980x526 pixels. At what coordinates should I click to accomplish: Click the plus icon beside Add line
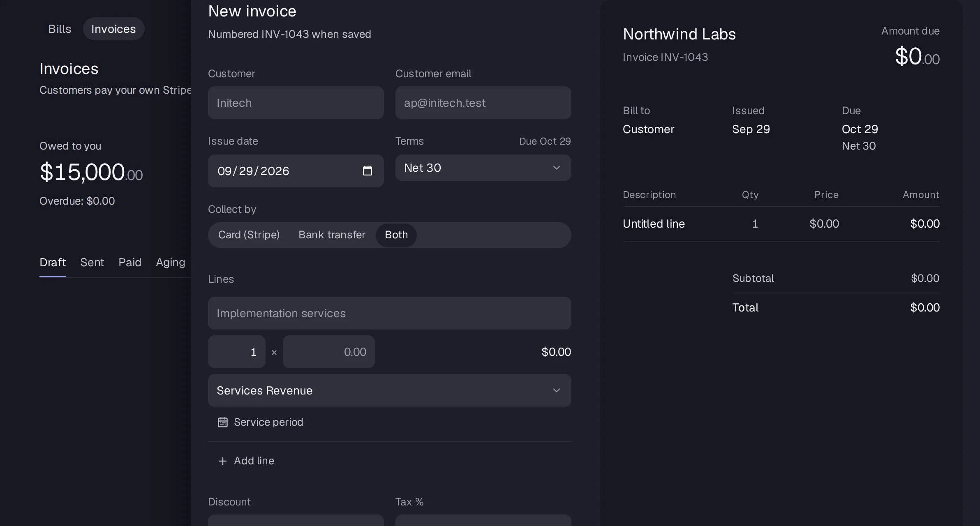[223, 461]
